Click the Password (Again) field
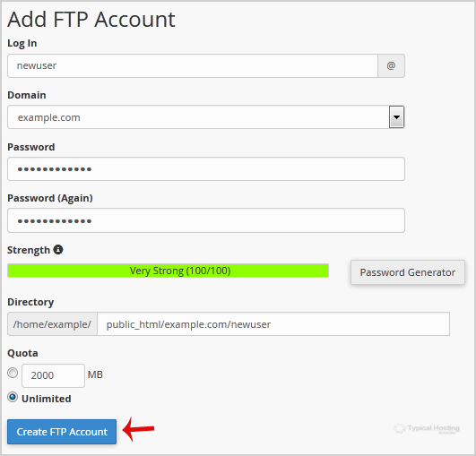476x456 pixels. coord(206,220)
